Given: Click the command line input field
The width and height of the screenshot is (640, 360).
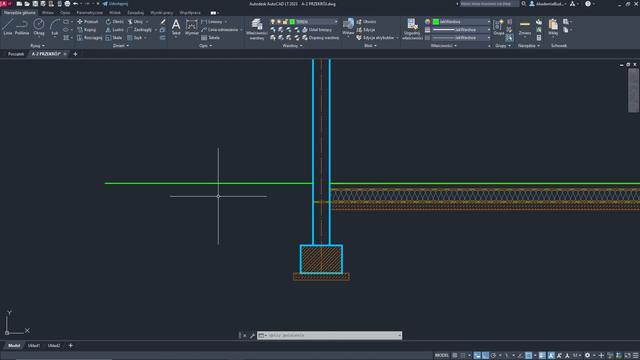Looking at the screenshot, I should click(x=330, y=336).
